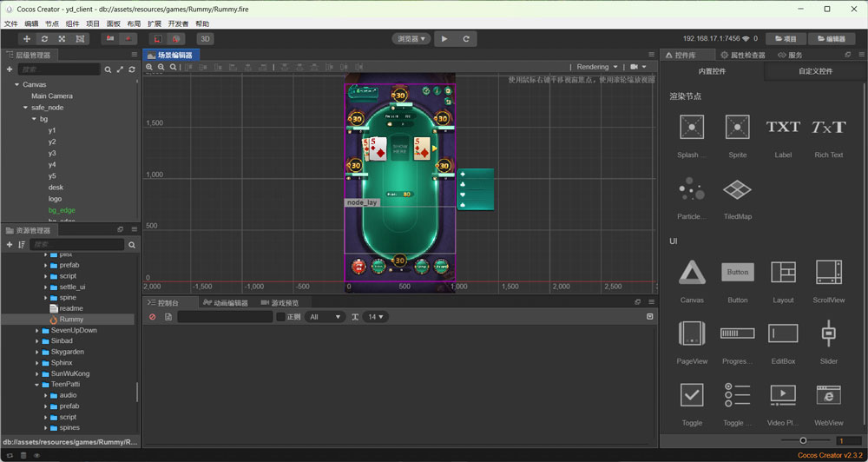Click the Sprite node icon
This screenshot has width=868, height=462.
point(737,128)
